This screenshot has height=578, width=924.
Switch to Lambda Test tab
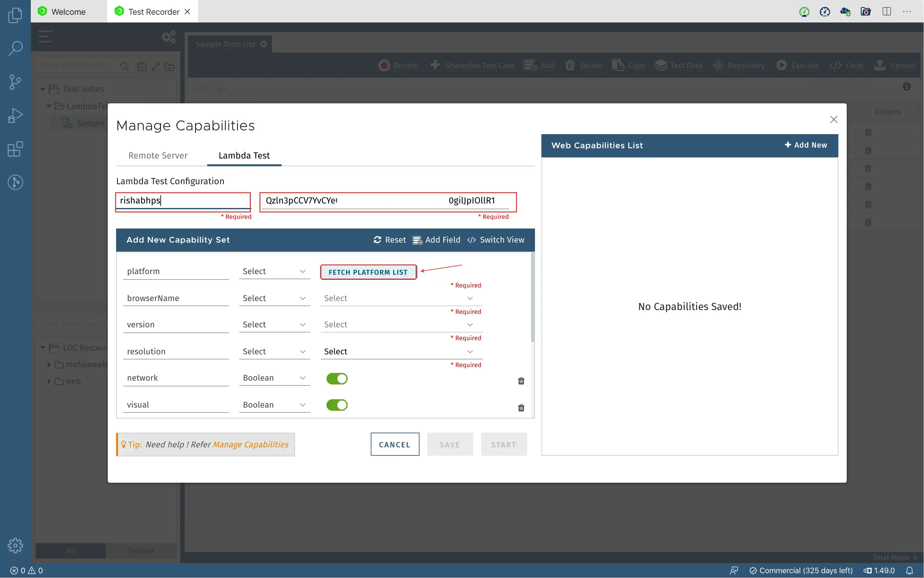pos(243,155)
